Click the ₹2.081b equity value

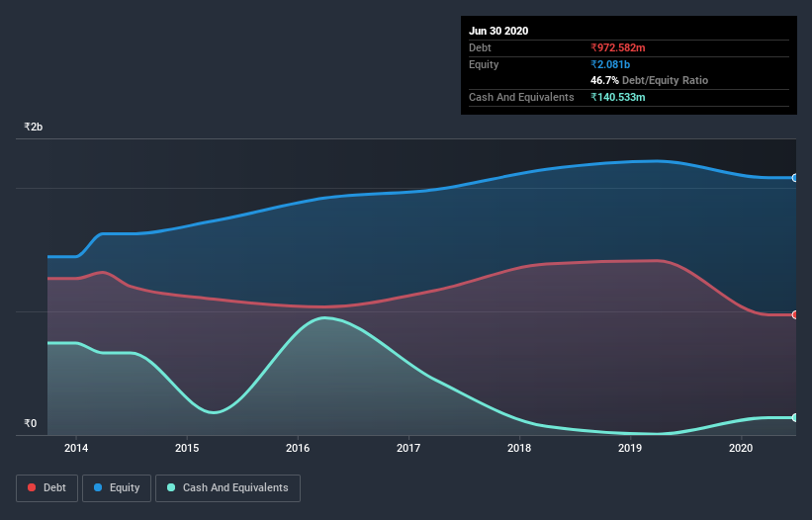tap(610, 64)
